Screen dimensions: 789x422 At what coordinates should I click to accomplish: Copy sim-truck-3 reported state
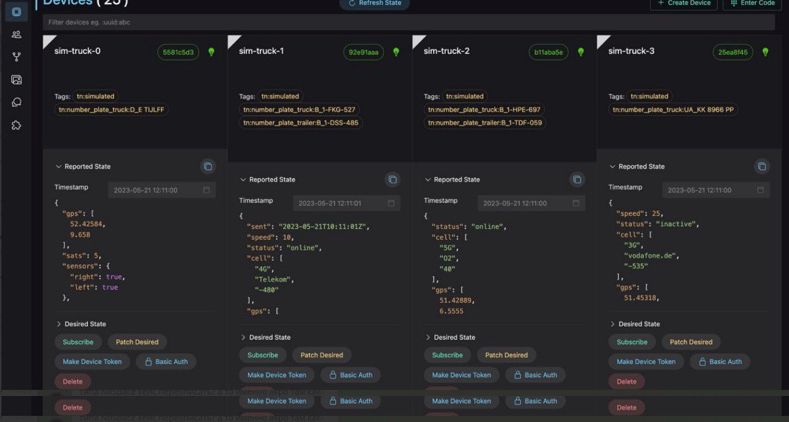pyautogui.click(x=762, y=167)
